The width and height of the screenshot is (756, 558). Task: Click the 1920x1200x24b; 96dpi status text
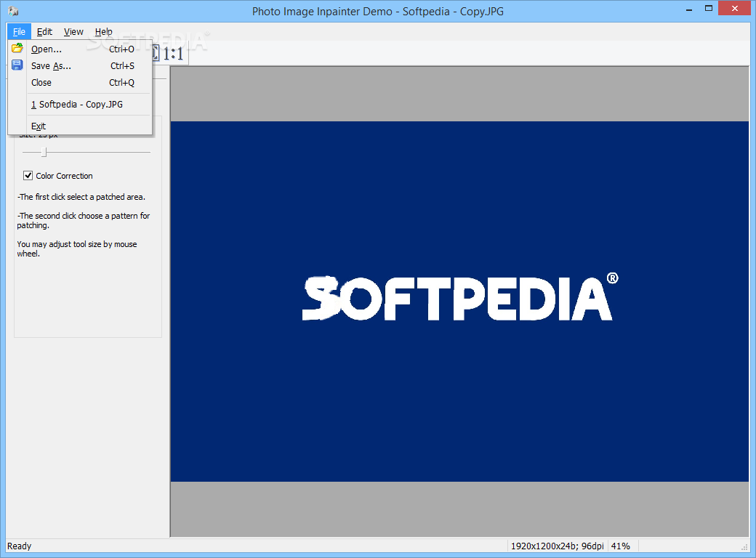(558, 546)
